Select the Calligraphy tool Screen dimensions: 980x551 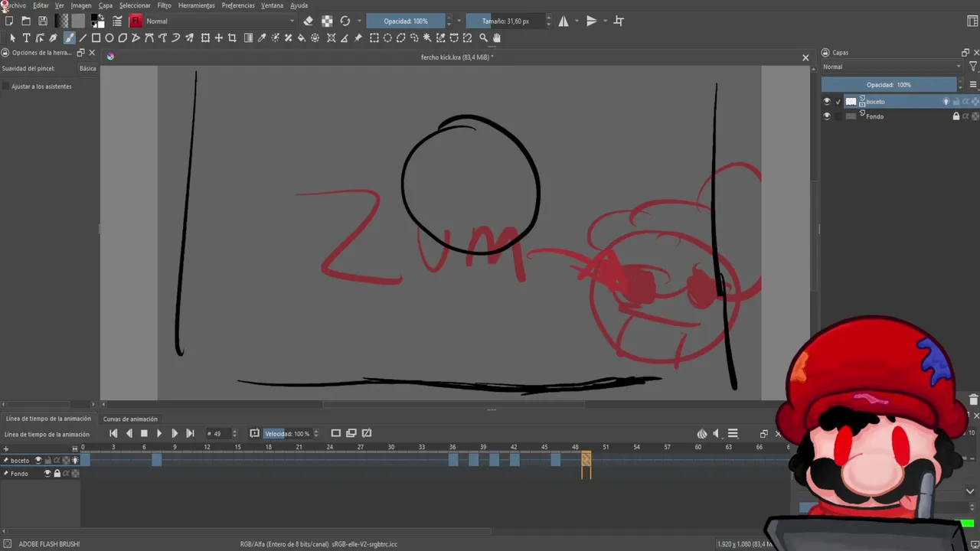53,37
